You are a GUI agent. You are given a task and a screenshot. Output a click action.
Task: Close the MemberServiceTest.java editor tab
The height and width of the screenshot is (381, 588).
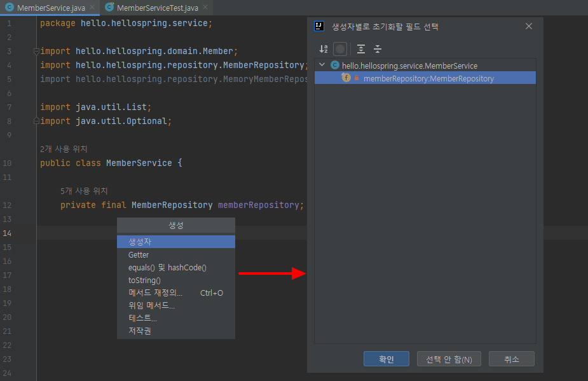tap(205, 7)
